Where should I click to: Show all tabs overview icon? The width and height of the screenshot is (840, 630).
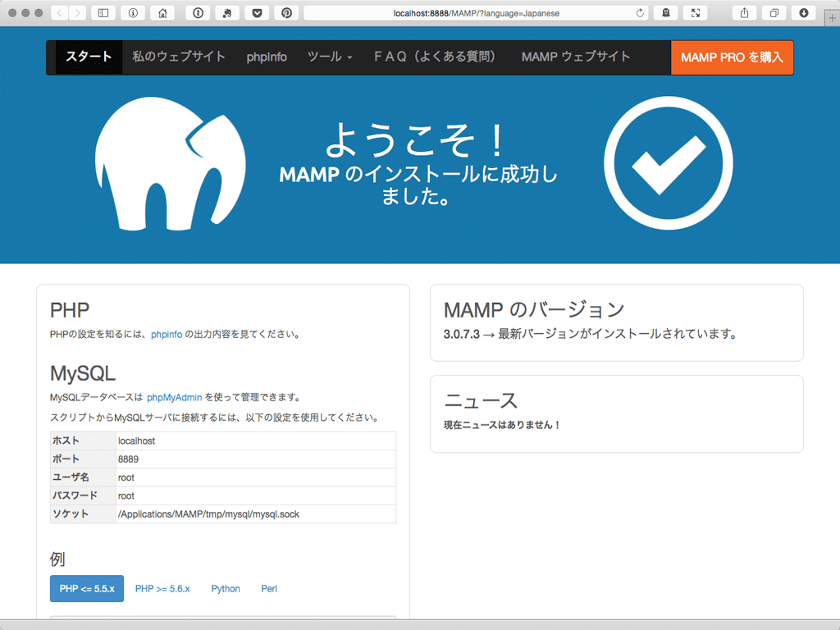(774, 13)
